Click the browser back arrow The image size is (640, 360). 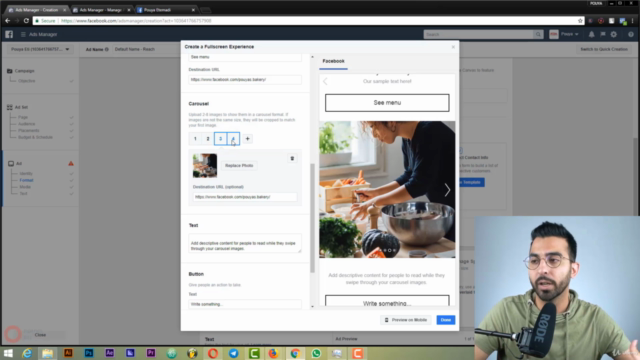7,20
